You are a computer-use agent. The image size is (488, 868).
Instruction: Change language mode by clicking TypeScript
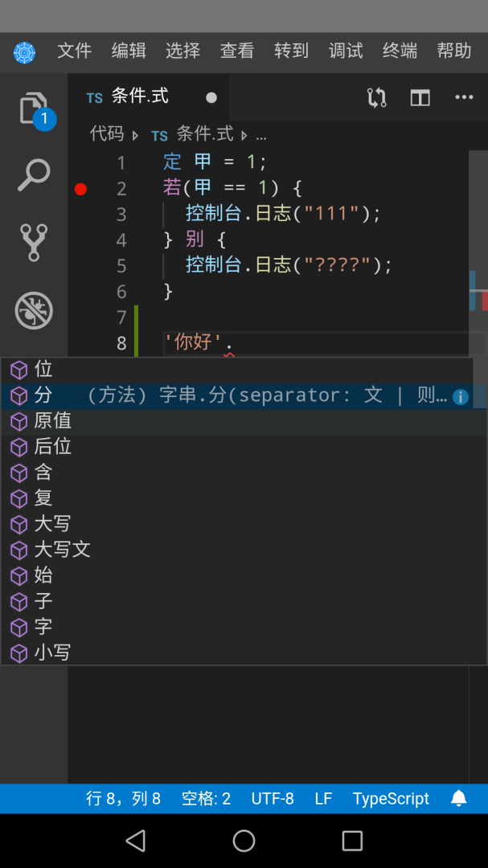(x=389, y=798)
